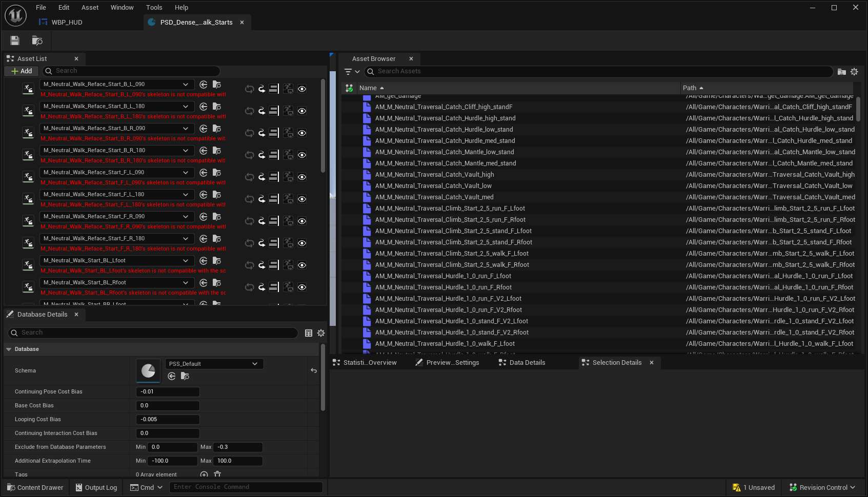This screenshot has height=497, width=868.
Task: Open the Revision Control dropdown
Action: pos(822,487)
